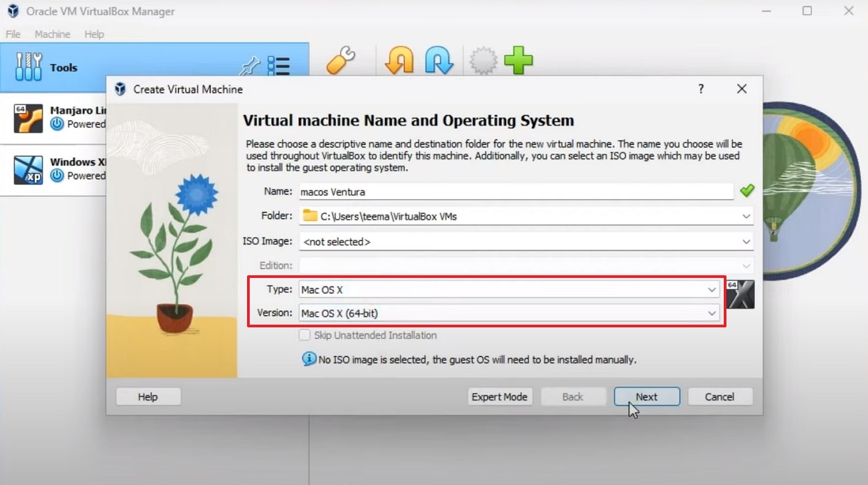Select the Tools entry in sidebar
Screen dimensions: 868x485
tap(154, 67)
